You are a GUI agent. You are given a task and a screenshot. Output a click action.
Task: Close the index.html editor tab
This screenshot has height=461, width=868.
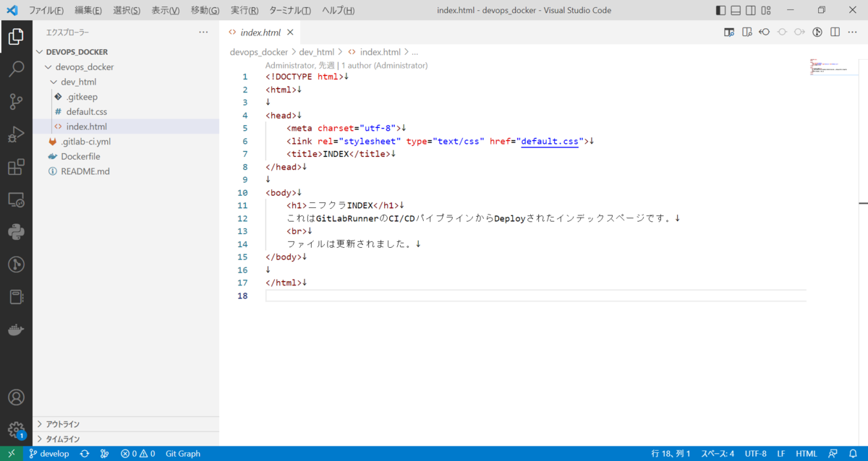[290, 33]
